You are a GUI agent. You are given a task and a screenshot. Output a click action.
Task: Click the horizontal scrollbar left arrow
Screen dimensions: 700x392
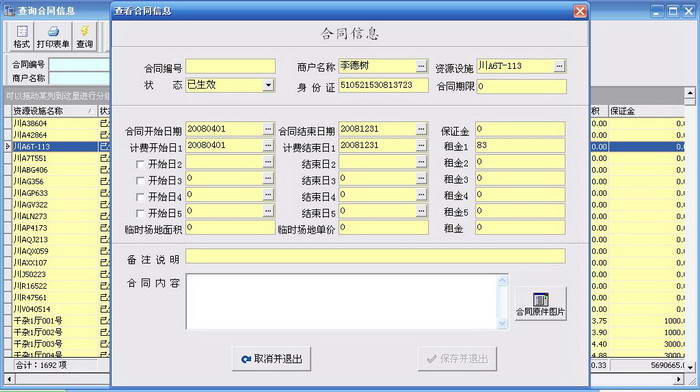pos(9,379)
